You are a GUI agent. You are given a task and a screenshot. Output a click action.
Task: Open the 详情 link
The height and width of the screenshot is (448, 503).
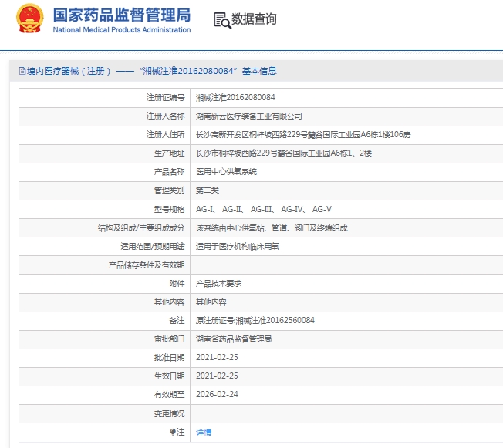(x=204, y=432)
